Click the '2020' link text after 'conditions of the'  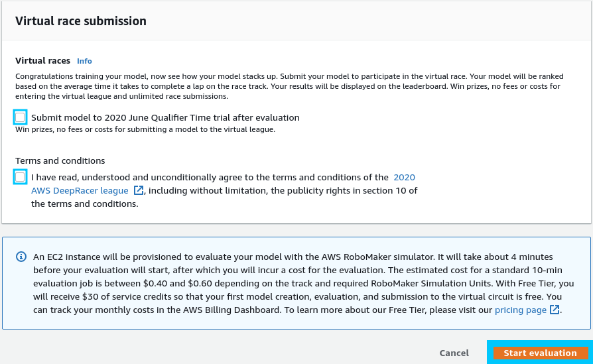[404, 177]
